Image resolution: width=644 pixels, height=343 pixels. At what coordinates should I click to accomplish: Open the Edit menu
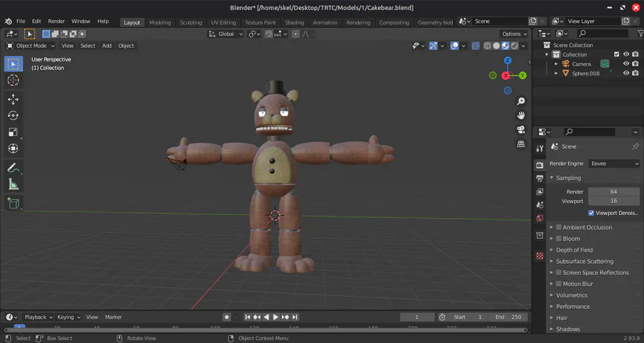[x=36, y=21]
